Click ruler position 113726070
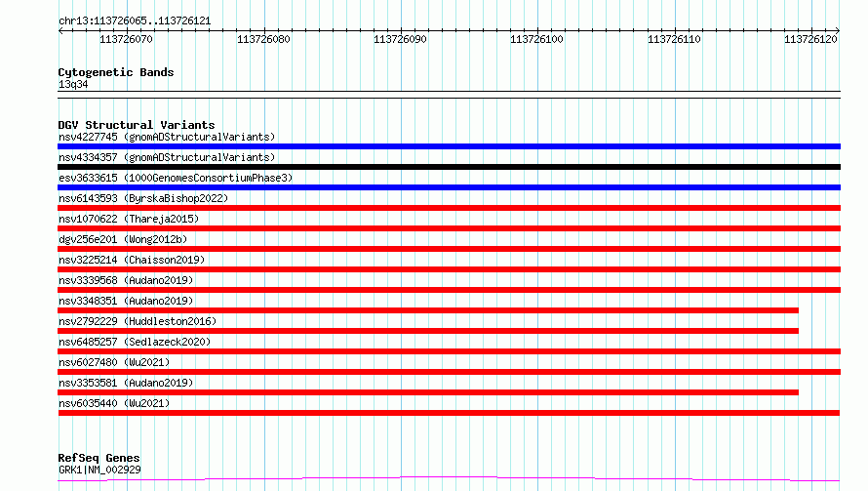This screenshot has width=868, height=491. click(x=126, y=39)
